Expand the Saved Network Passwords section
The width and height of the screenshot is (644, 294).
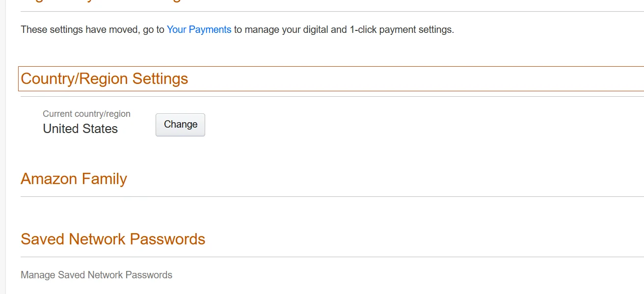[x=113, y=240]
